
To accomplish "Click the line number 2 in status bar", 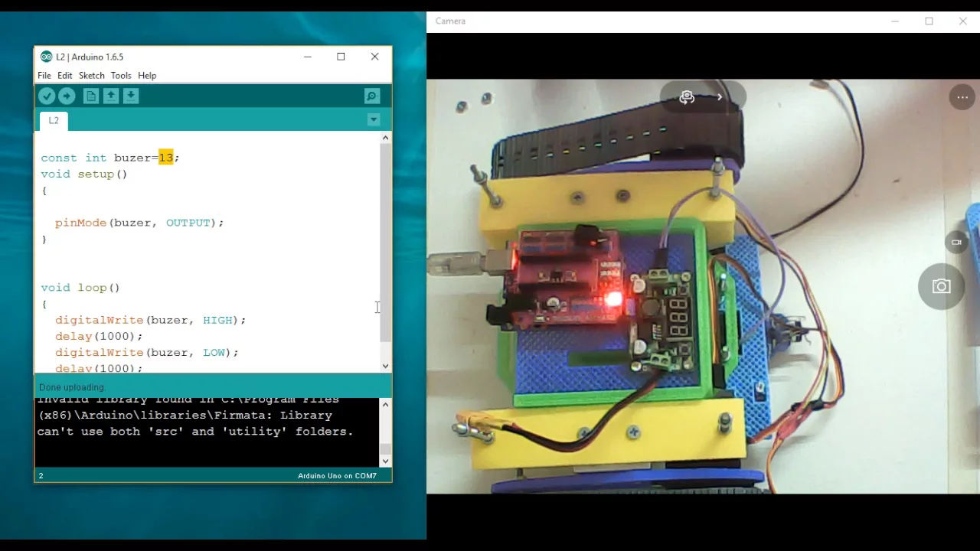I will (x=41, y=476).
